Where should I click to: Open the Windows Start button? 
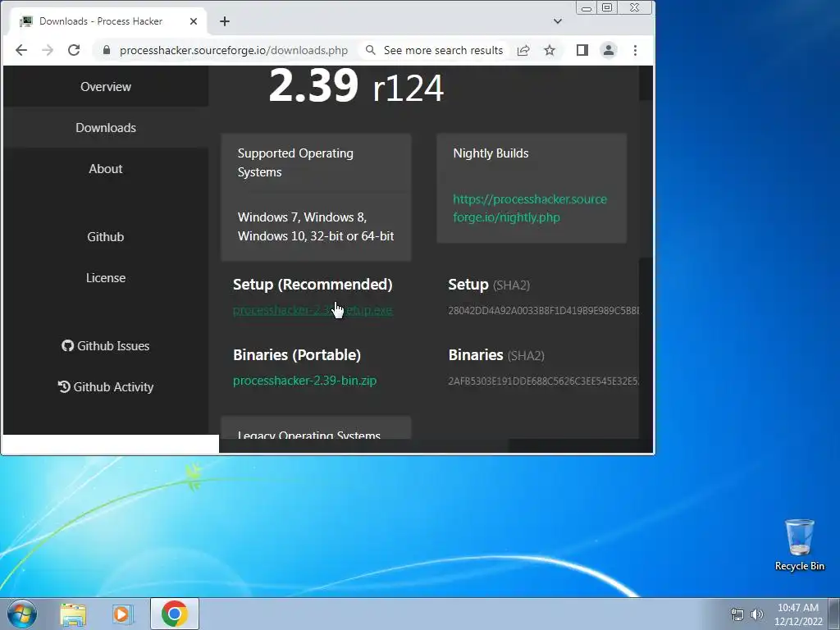click(x=22, y=614)
